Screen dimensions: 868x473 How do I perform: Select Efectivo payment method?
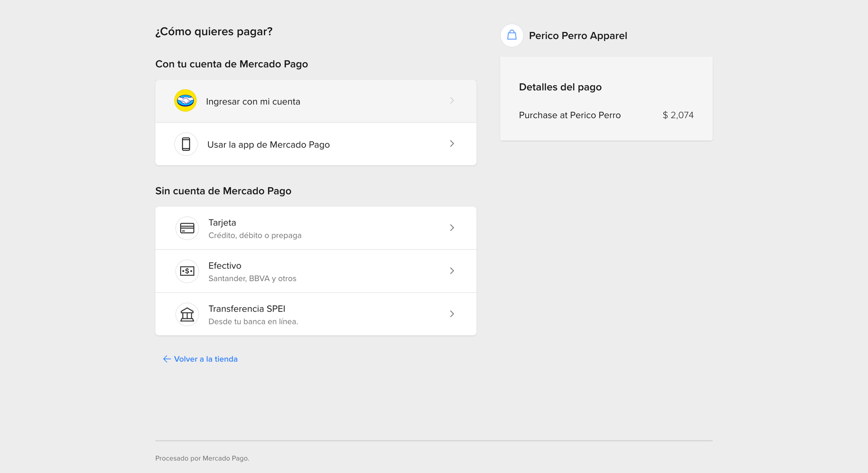click(316, 271)
